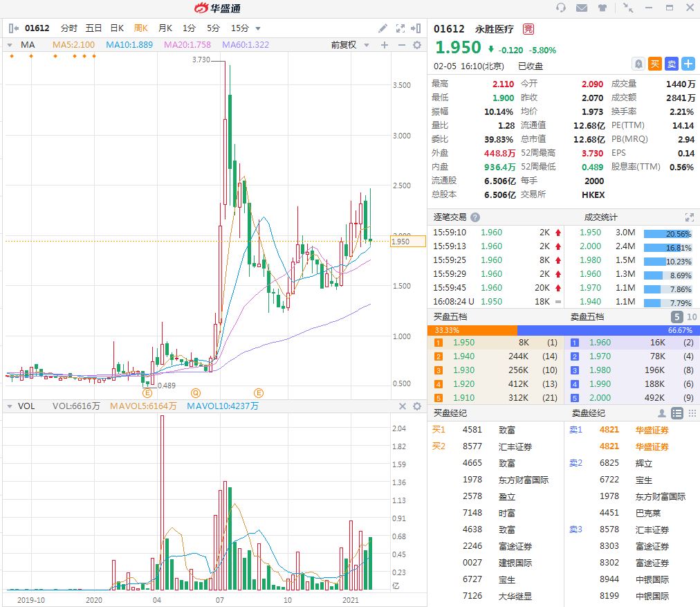Screen dimensions: 700x607
Task: Switch to 五日 chart tab
Action: tap(93, 28)
